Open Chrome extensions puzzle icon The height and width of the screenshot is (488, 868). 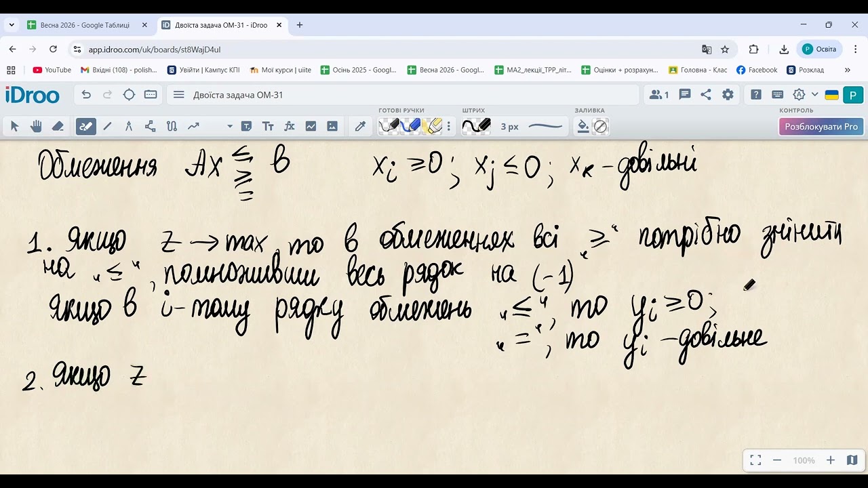pos(753,49)
